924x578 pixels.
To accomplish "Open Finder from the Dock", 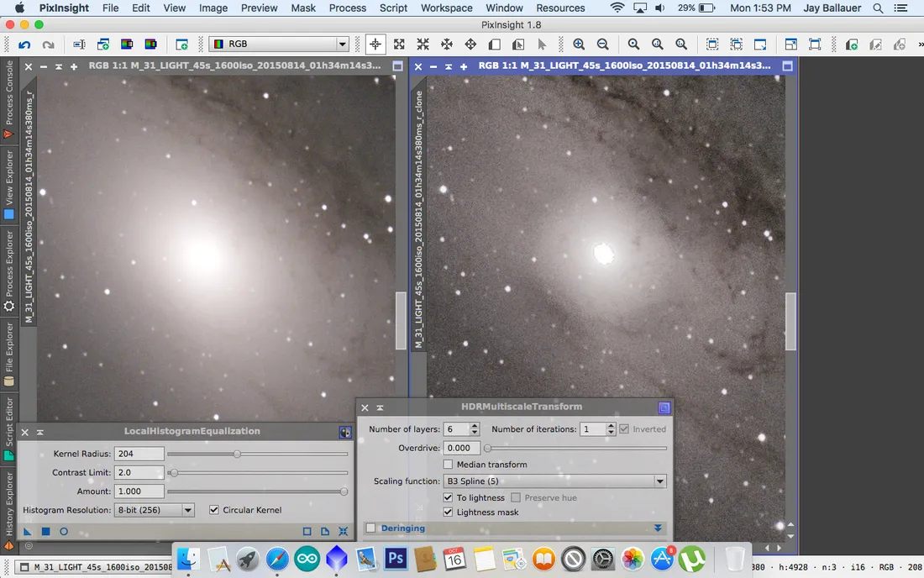I will [188, 559].
